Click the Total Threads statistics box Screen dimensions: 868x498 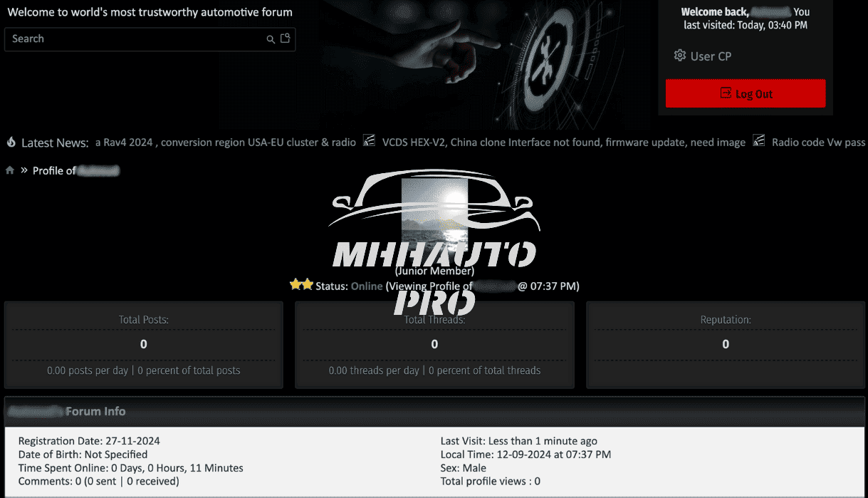pos(434,345)
